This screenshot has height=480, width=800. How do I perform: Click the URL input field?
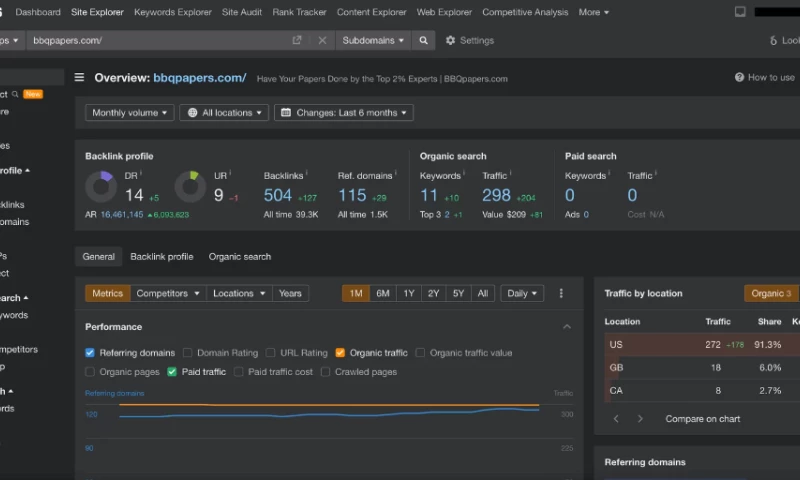tap(160, 41)
